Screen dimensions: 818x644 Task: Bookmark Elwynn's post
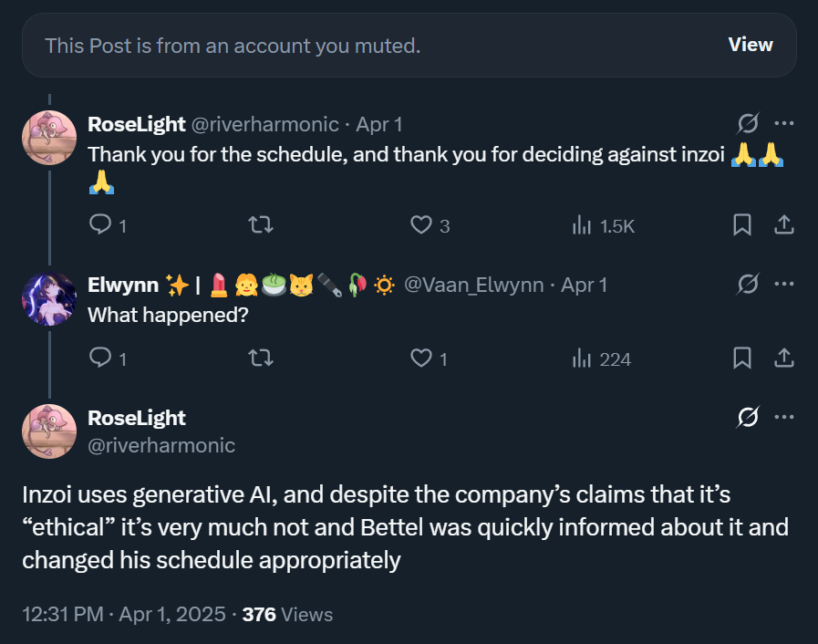742,358
